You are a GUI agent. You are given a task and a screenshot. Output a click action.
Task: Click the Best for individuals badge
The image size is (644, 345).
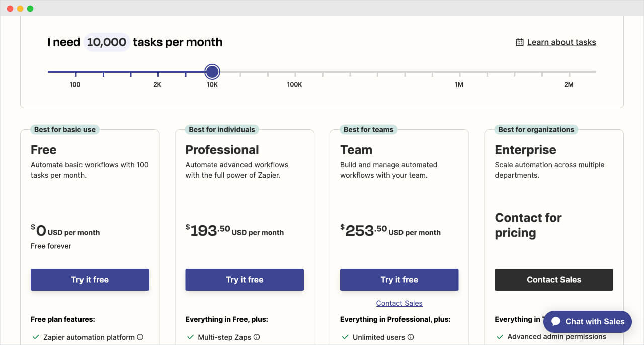[222, 129]
